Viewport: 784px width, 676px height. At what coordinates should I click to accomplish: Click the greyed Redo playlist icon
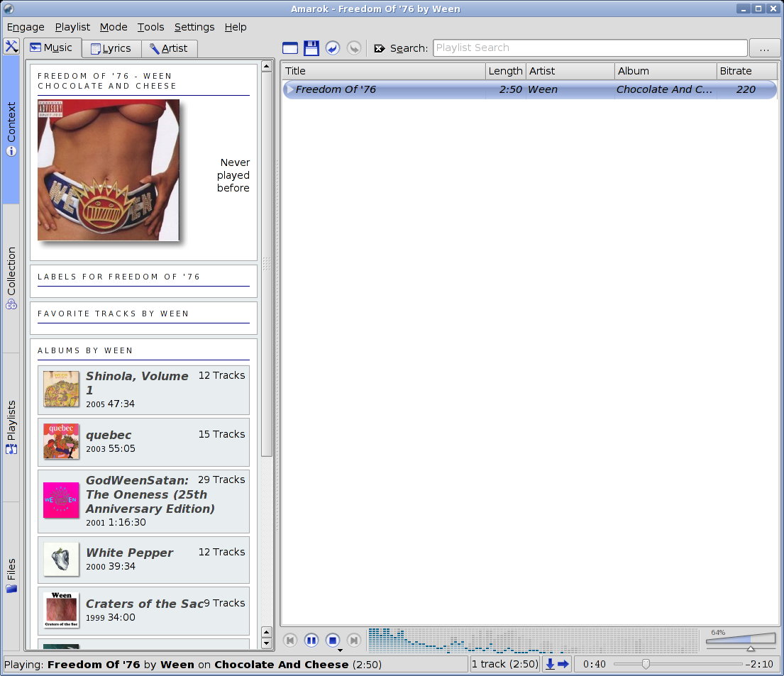coord(354,48)
